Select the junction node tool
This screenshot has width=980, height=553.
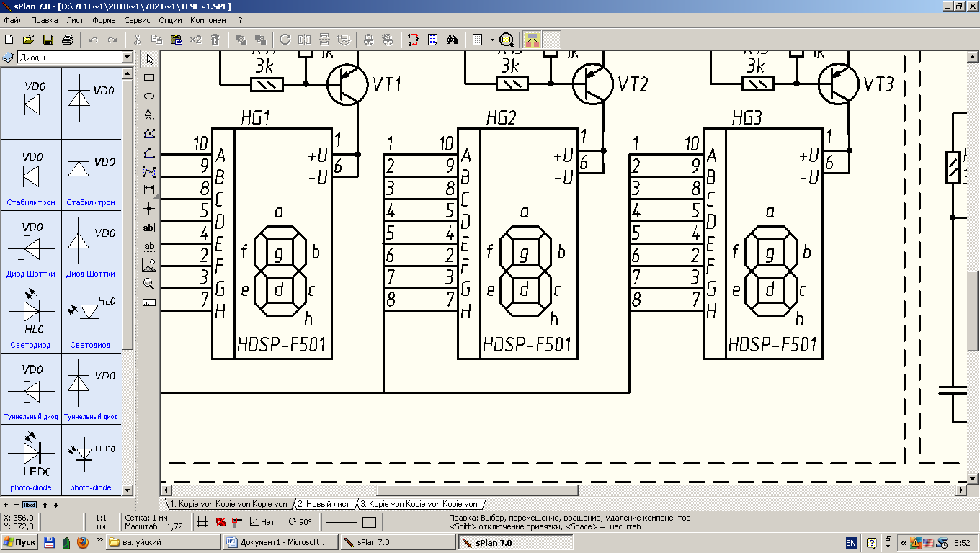[x=149, y=209]
